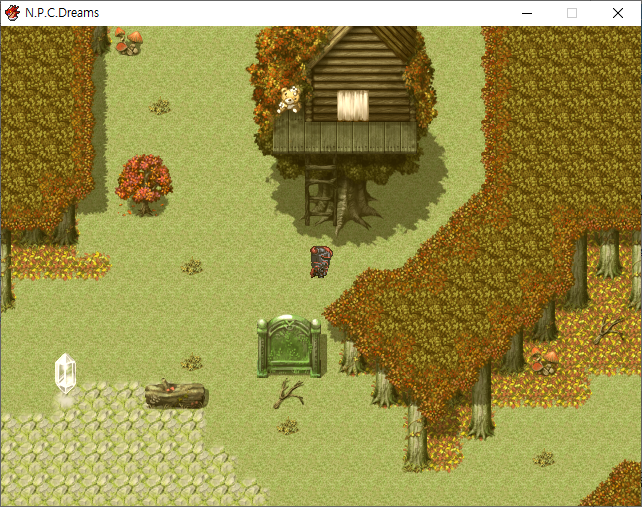Click the dry branch below the gate
Viewport: 642px width, 507px height.
288,393
